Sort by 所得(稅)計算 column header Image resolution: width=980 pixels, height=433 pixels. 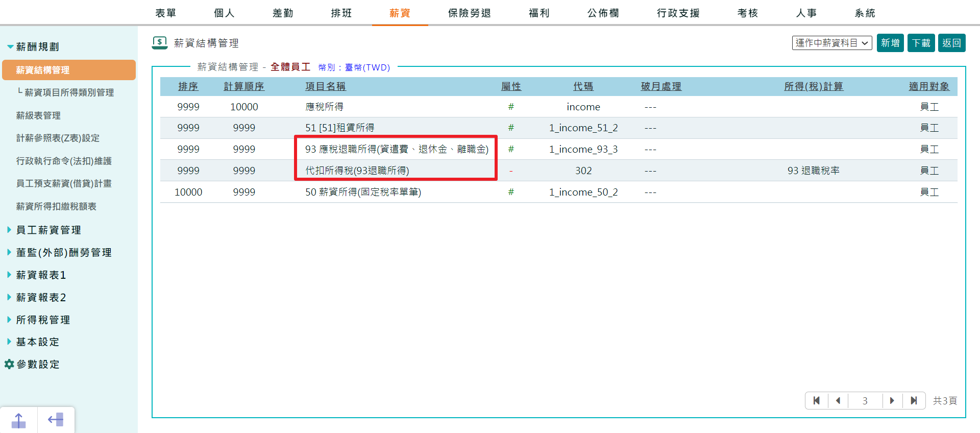click(814, 86)
